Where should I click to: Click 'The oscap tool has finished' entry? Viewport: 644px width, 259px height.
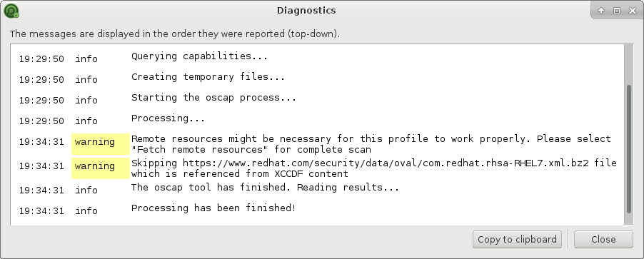point(266,188)
